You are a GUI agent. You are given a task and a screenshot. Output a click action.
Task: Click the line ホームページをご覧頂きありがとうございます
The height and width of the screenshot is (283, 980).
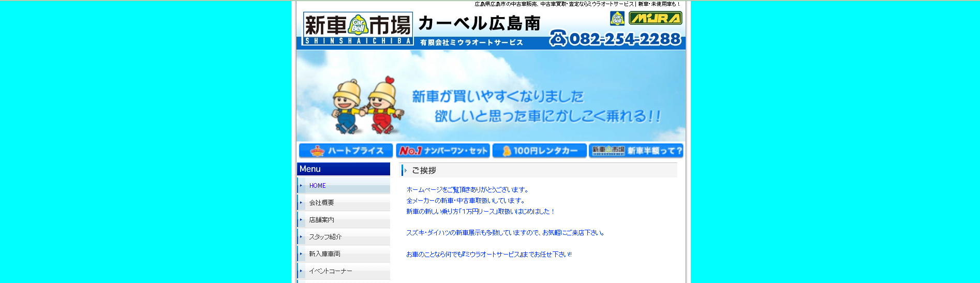[x=467, y=190]
